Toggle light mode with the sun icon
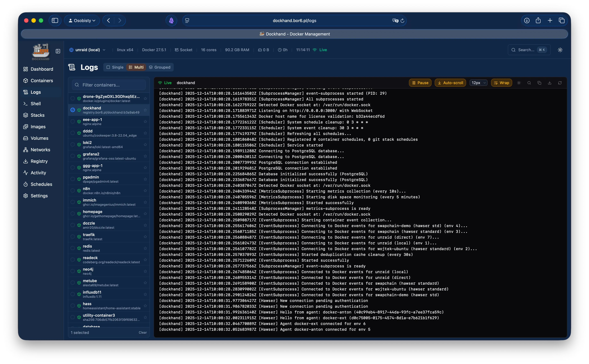Viewport: 589px width, 364px height. pyautogui.click(x=519, y=83)
